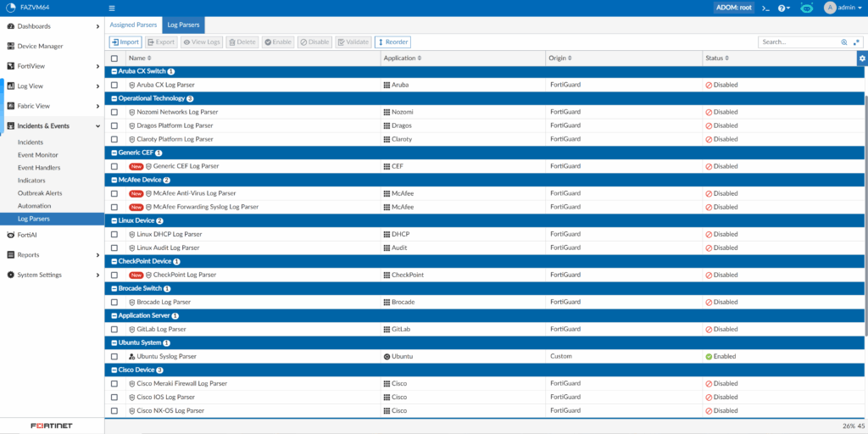Open table column settings gear icon
This screenshot has width=868, height=434.
click(x=862, y=58)
